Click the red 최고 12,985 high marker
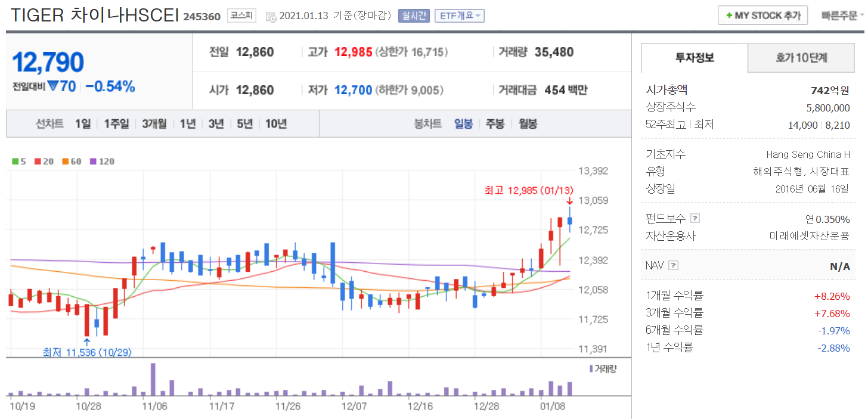868x419 pixels. click(x=529, y=190)
